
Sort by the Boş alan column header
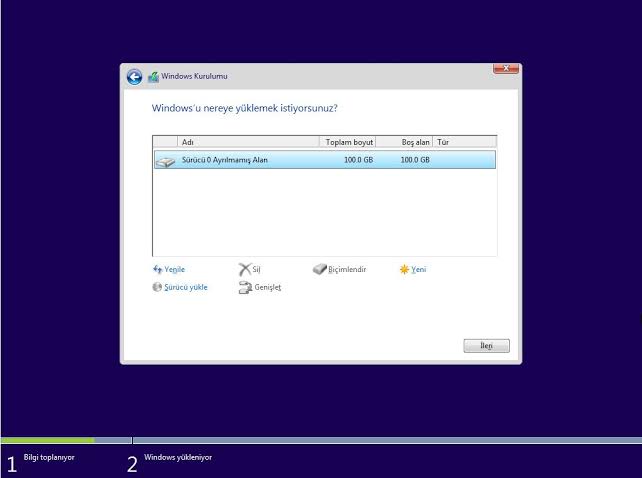point(404,142)
